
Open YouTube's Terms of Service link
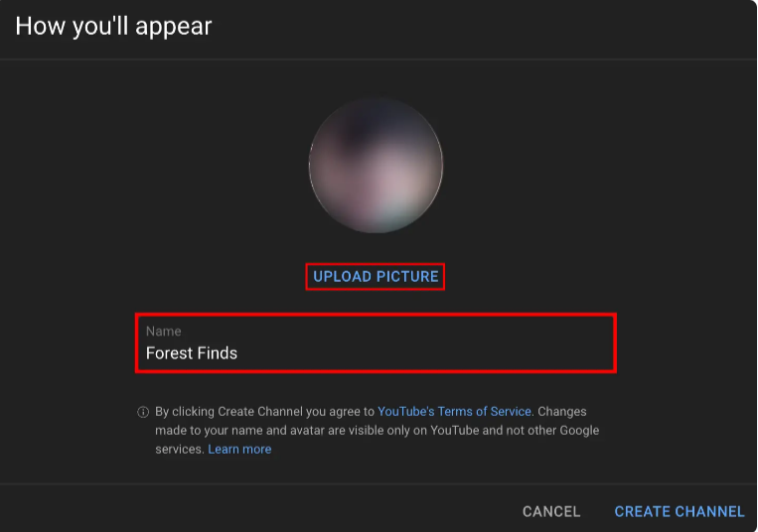(x=454, y=411)
